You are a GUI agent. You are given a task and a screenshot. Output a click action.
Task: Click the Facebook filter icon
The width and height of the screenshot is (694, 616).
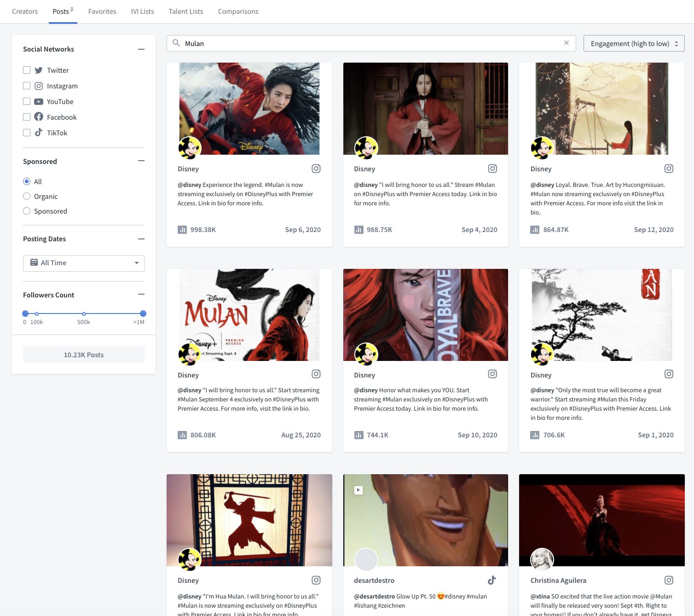[x=39, y=117]
